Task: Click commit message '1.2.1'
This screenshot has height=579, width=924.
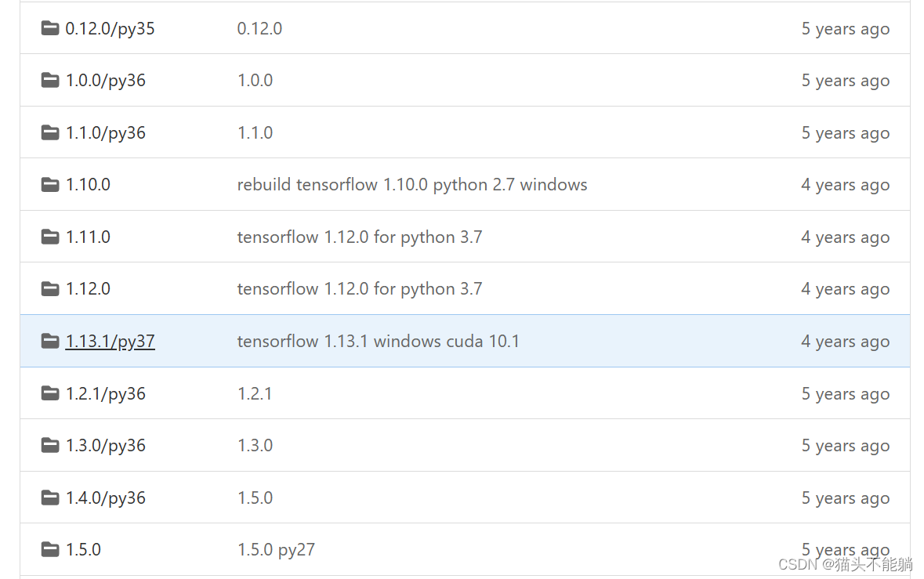Action: pos(255,393)
